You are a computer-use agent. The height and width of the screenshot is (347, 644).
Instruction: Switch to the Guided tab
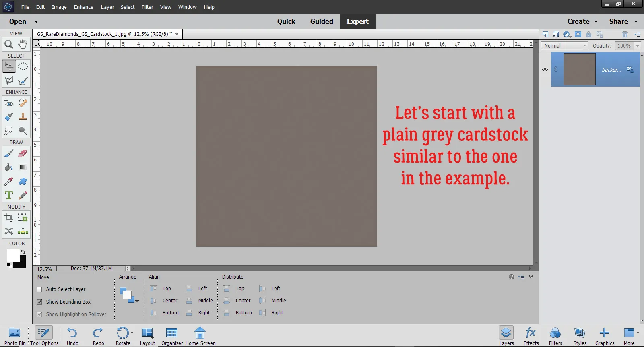321,22
